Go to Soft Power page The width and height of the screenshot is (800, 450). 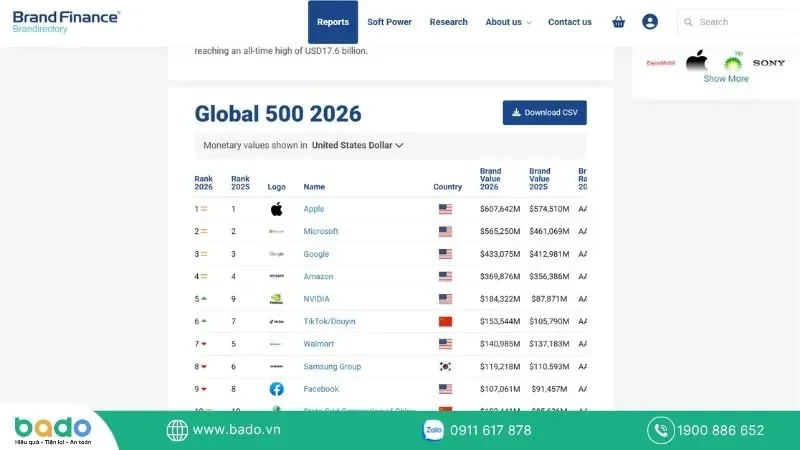389,22
